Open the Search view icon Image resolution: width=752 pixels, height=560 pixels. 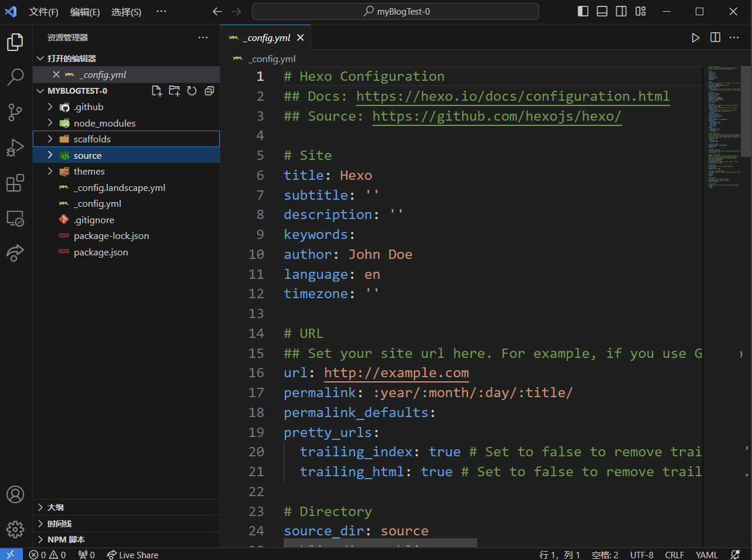(x=15, y=77)
